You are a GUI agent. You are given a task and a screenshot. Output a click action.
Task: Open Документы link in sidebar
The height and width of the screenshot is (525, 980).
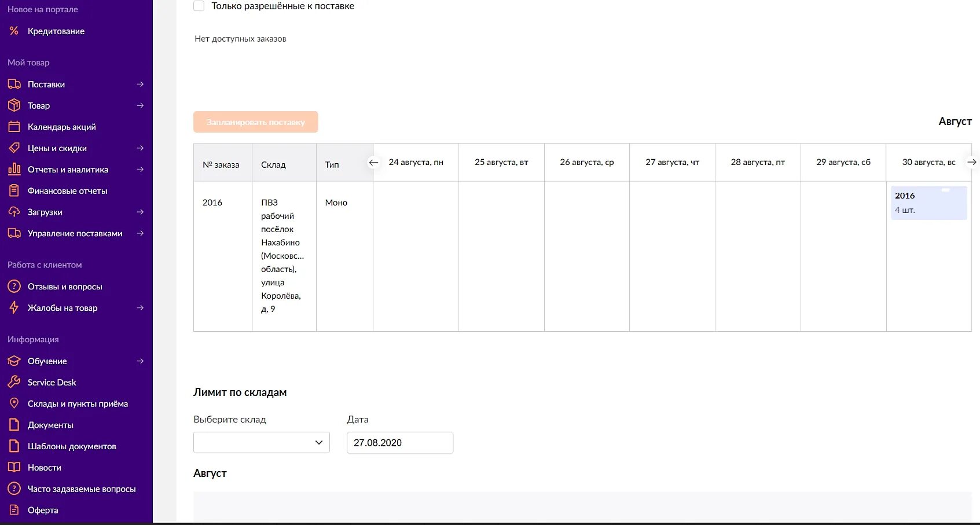pyautogui.click(x=50, y=425)
